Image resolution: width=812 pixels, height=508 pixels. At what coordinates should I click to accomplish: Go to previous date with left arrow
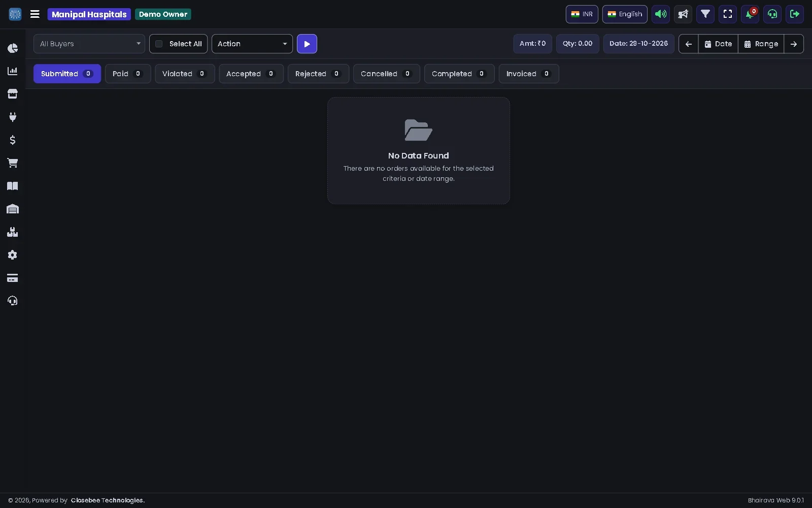click(689, 44)
